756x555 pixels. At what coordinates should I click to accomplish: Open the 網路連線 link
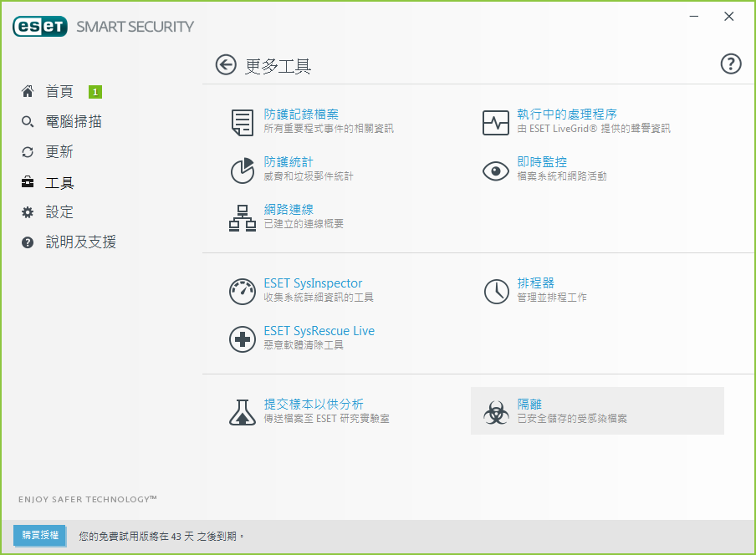point(289,210)
